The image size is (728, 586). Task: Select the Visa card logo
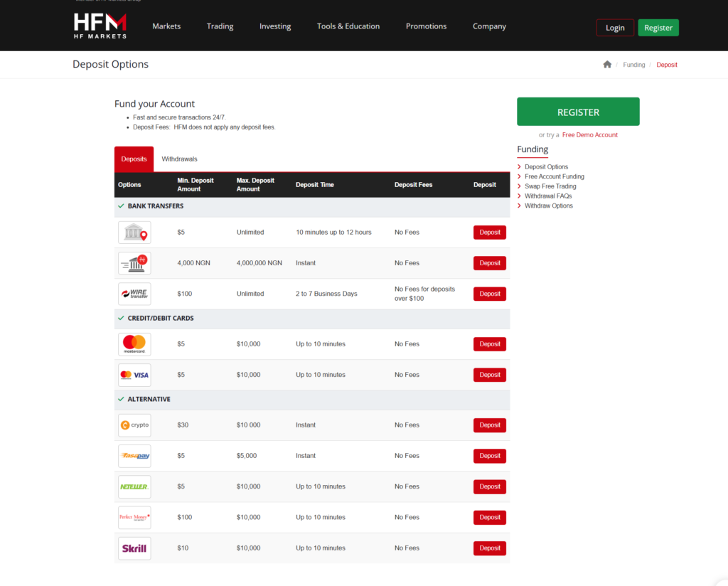[x=134, y=375]
